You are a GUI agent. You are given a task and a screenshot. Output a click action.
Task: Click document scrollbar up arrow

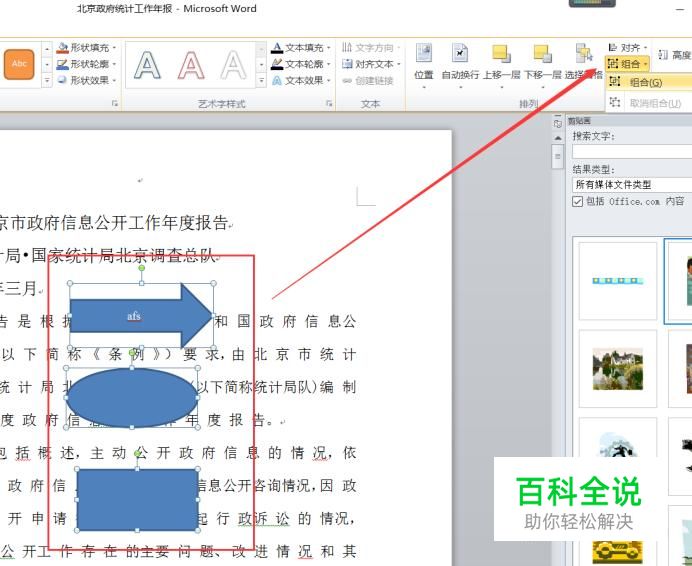pyautogui.click(x=558, y=138)
